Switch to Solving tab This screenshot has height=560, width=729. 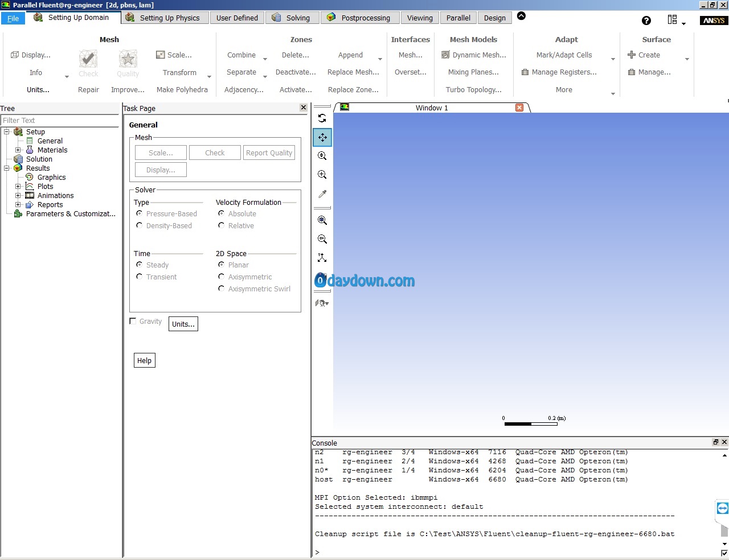click(x=292, y=18)
